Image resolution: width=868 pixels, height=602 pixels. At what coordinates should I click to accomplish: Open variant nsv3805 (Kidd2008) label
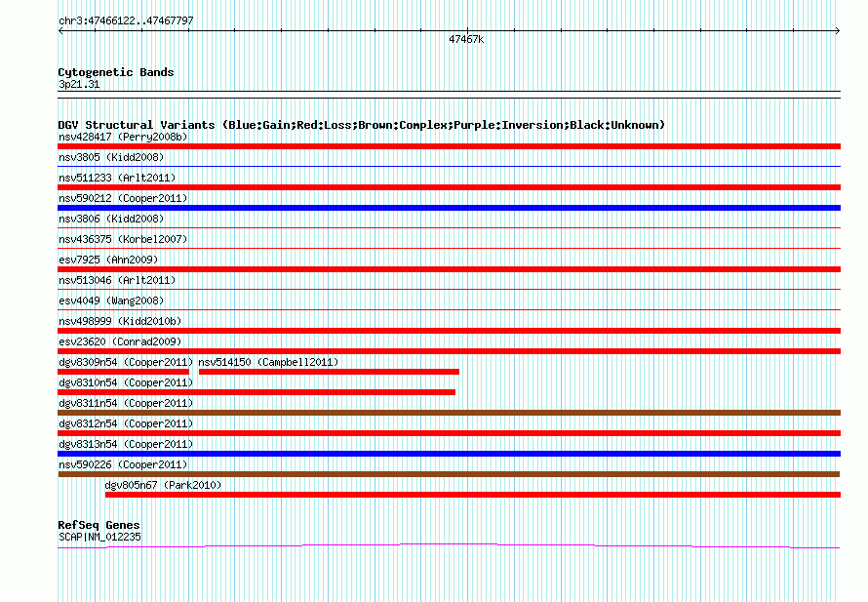(111, 157)
